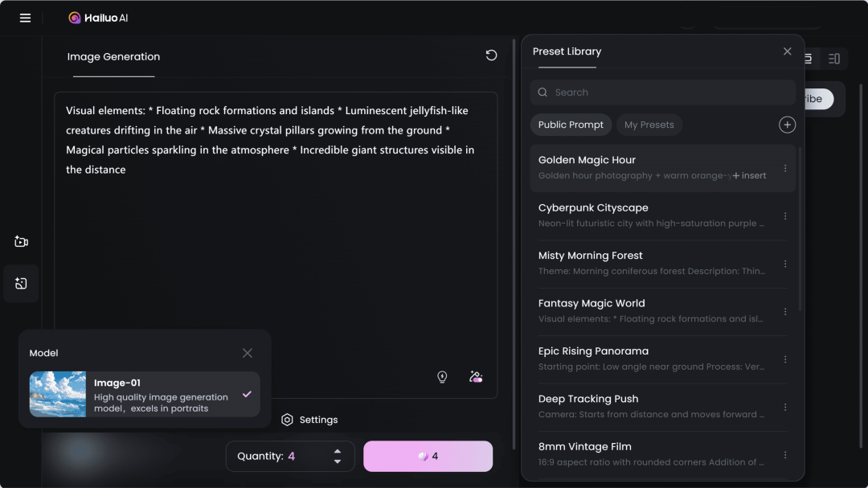The width and height of the screenshot is (868, 488).
Task: Switch to the My Presets tab
Action: (x=649, y=125)
